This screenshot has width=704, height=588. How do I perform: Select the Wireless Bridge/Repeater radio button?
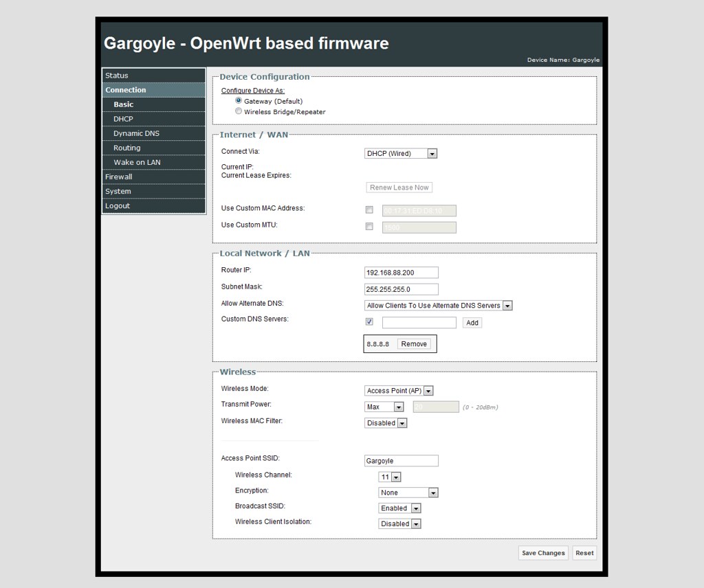[x=239, y=111]
